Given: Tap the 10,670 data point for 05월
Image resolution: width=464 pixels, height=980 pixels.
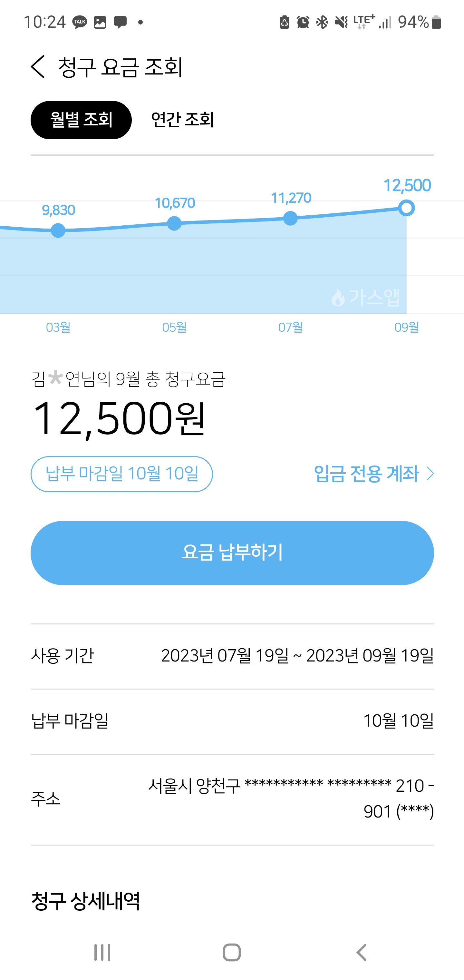Looking at the screenshot, I should (174, 223).
